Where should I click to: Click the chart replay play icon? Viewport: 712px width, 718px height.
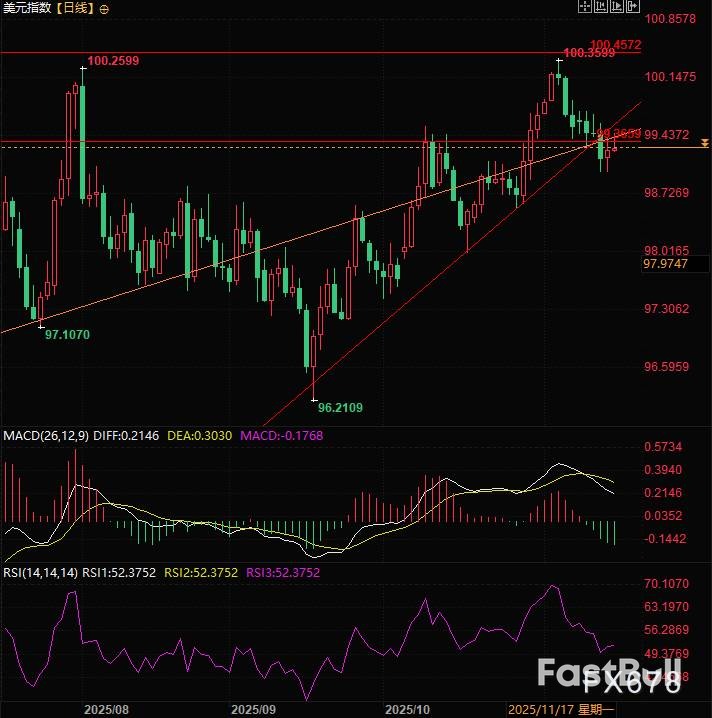click(617, 6)
